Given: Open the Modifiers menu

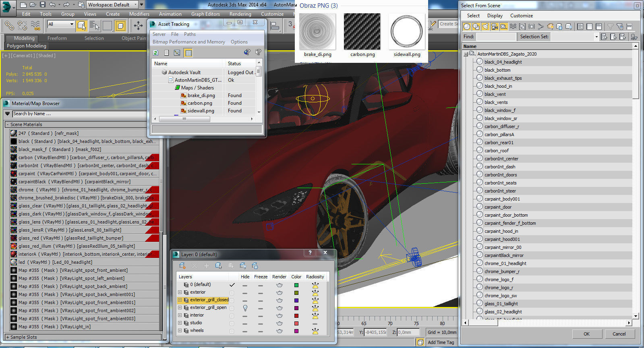Looking at the screenshot, I should click(x=139, y=14).
